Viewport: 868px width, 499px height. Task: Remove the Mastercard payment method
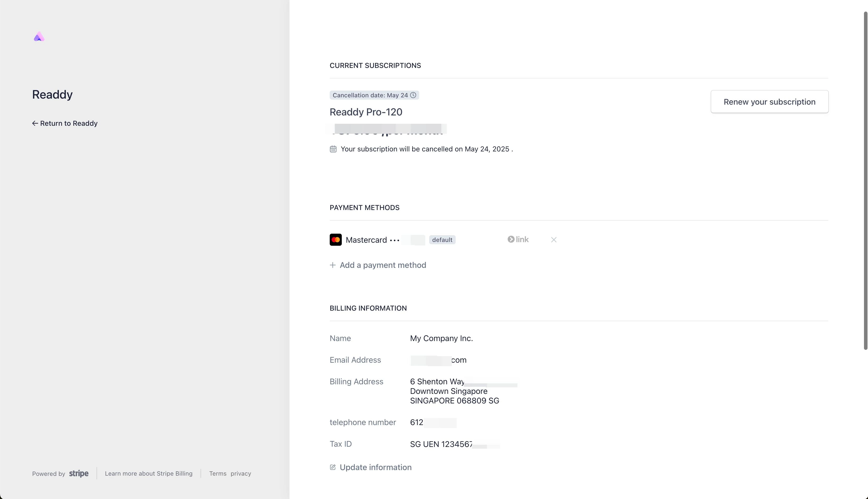pyautogui.click(x=554, y=240)
